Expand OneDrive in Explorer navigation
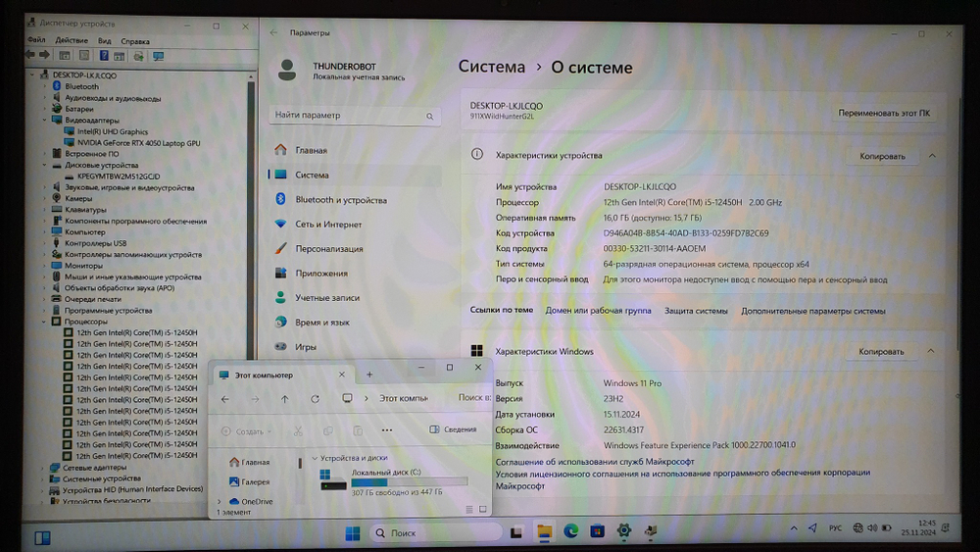The width and height of the screenshot is (980, 552). pyautogui.click(x=220, y=501)
